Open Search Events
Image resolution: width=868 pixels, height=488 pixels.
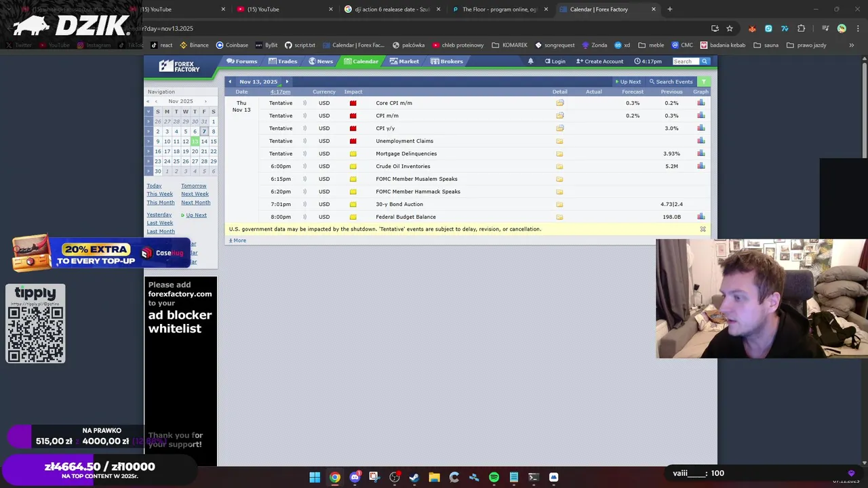671,81
